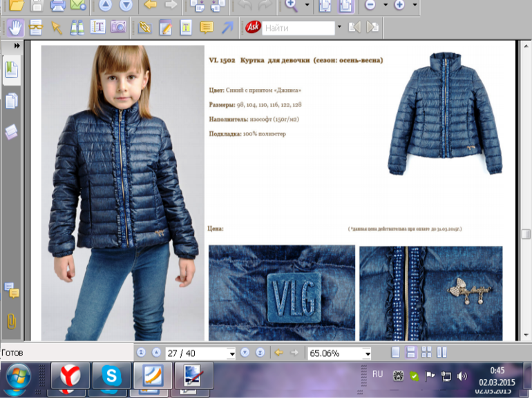Open the Bookmarks side panel
Screen dimensions: 532x399
point(12,70)
